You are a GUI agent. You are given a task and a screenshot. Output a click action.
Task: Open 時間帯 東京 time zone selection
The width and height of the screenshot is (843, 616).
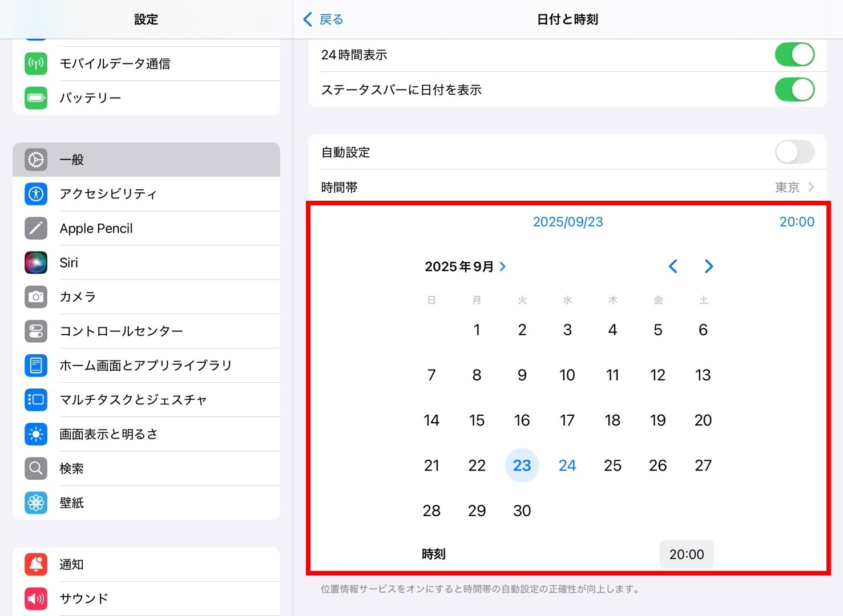tap(793, 187)
